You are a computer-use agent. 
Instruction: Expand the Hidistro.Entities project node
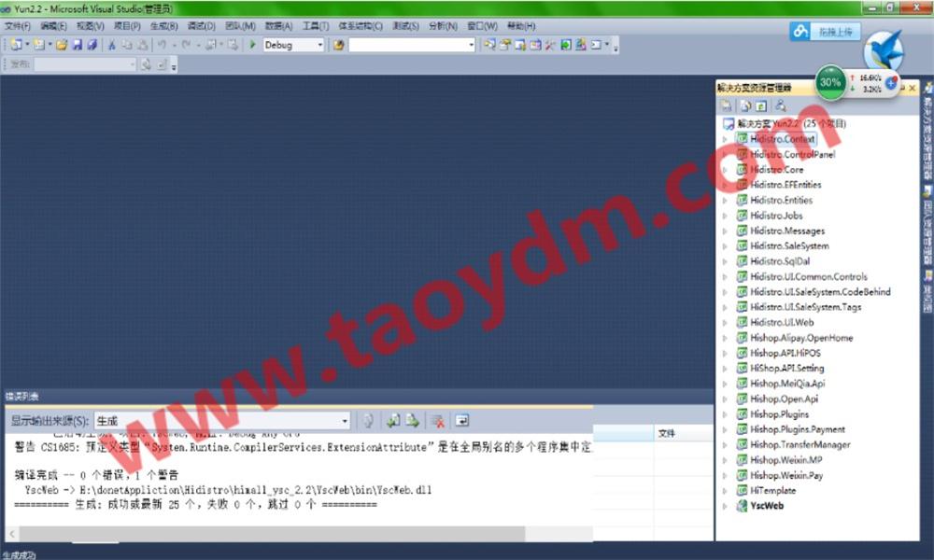(725, 201)
